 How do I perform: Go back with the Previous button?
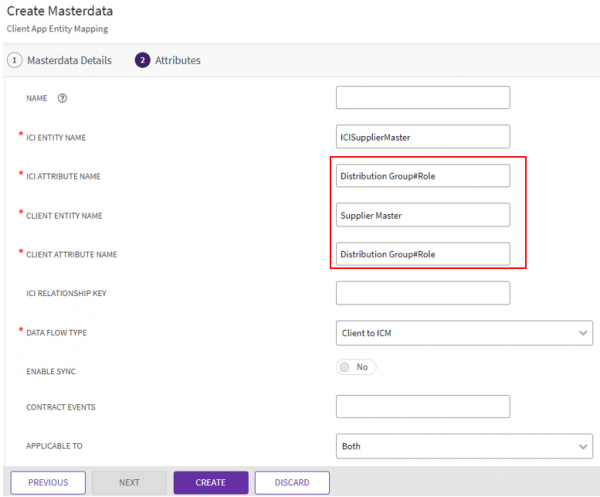pos(48,482)
